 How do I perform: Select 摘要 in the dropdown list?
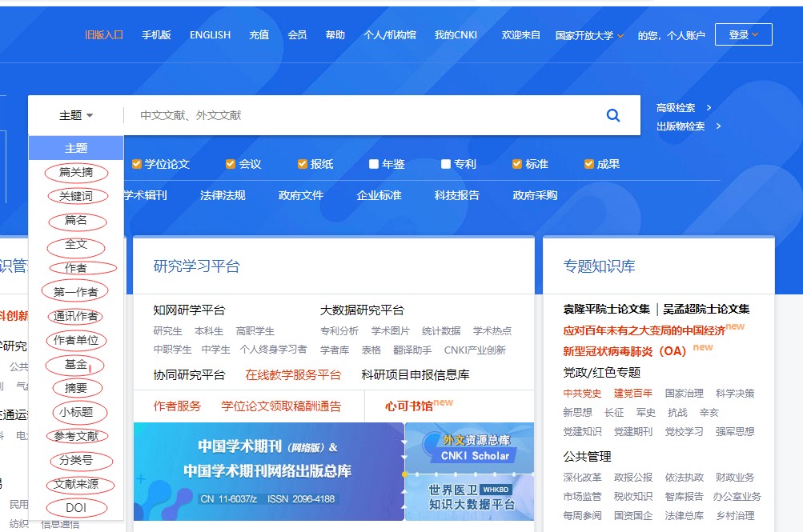tap(76, 388)
